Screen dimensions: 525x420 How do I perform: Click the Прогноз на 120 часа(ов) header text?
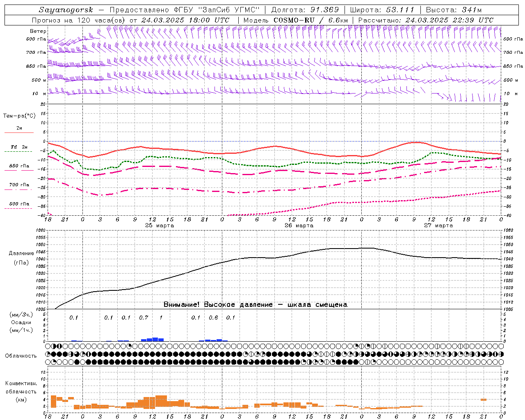[79, 20]
